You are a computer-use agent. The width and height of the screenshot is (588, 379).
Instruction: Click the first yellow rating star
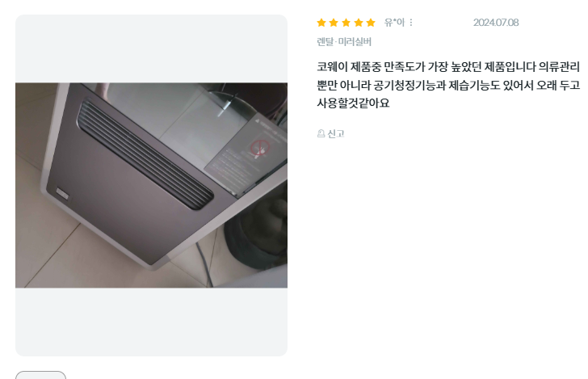point(321,23)
